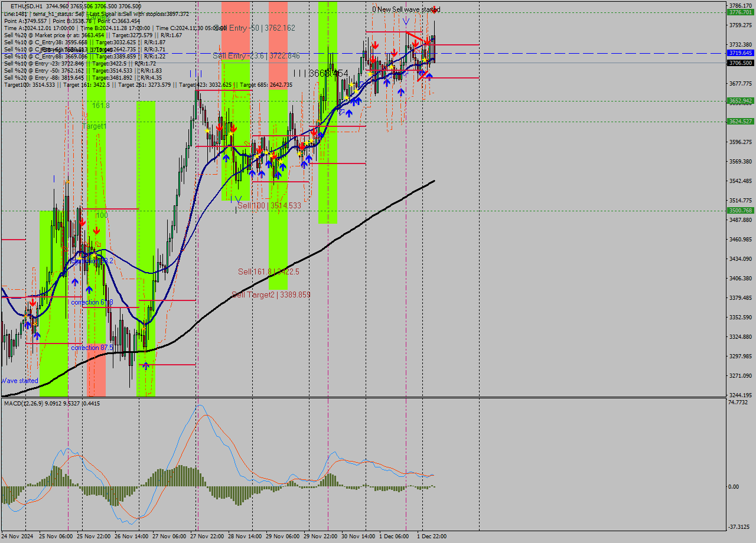Click the 'Sell %20 @ Entry -50: 3762.162' line

click(x=83, y=70)
